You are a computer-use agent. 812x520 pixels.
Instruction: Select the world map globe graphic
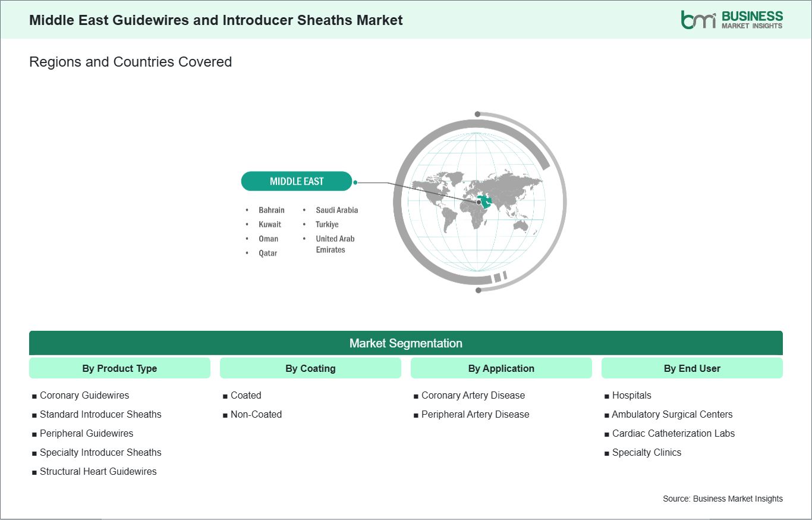(x=479, y=202)
